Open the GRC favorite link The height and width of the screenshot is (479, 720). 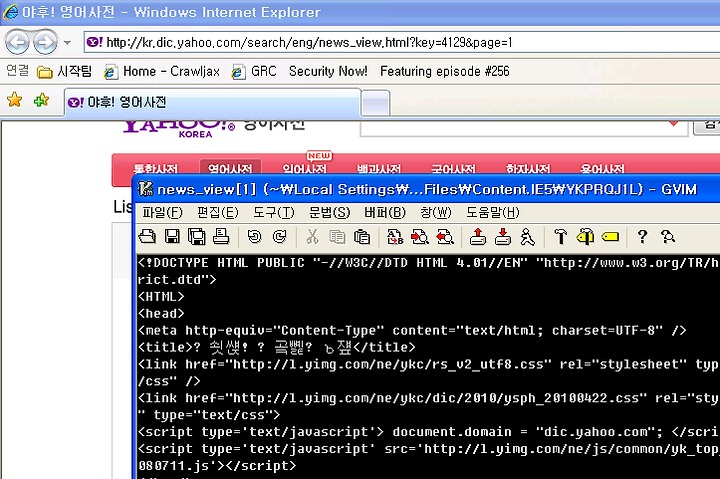click(254, 72)
